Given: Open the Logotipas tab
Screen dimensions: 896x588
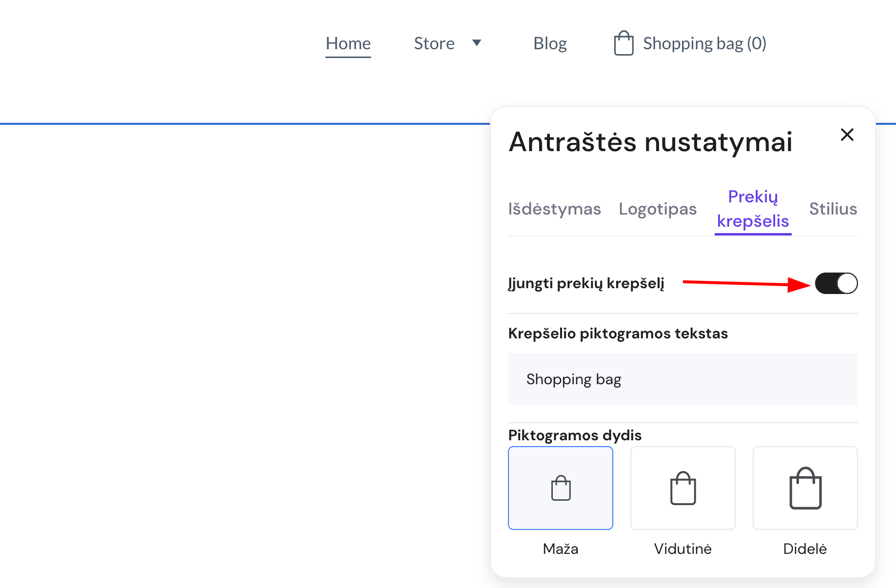Looking at the screenshot, I should pyautogui.click(x=657, y=209).
